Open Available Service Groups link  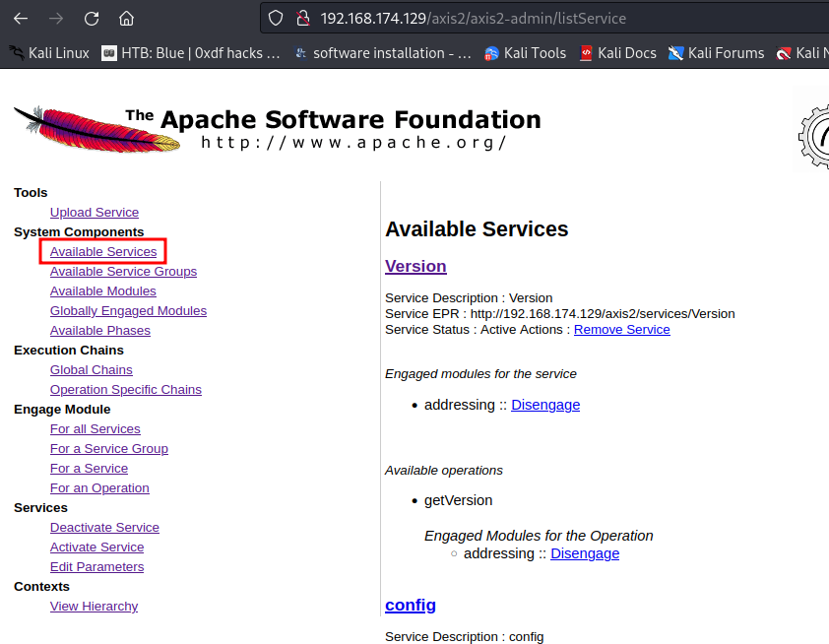[124, 271]
